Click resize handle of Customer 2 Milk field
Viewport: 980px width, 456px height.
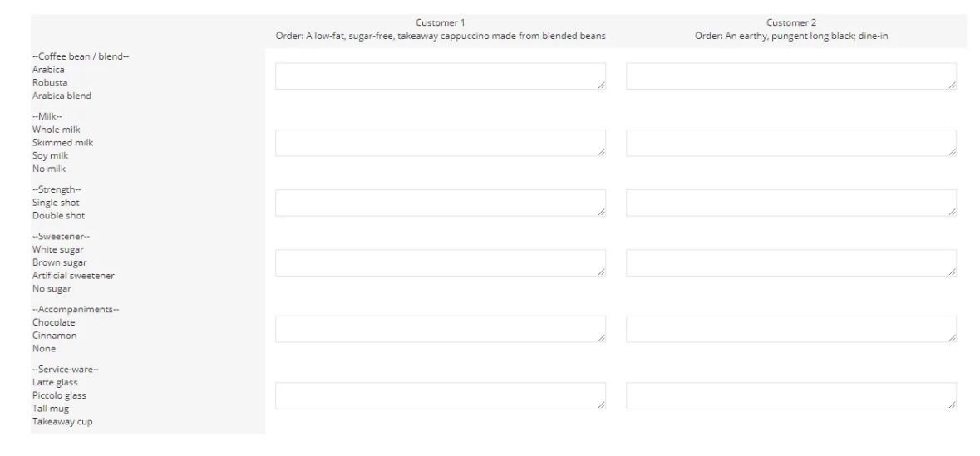[x=952, y=153]
